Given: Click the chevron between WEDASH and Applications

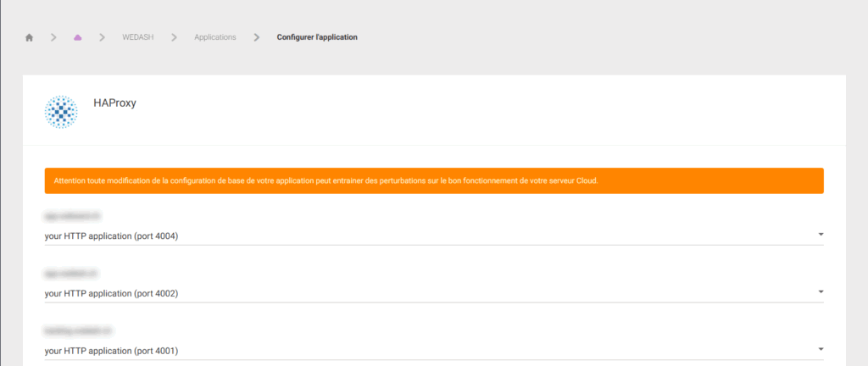Looking at the screenshot, I should [x=174, y=37].
